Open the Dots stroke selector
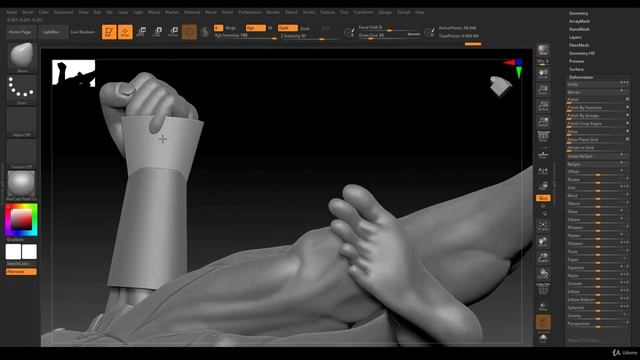Screen dimensions: 640x360 click(x=22, y=89)
